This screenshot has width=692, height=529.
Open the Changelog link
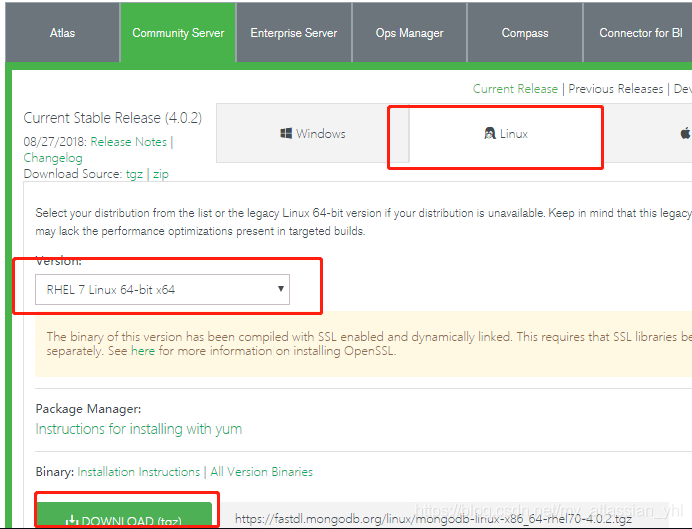click(53, 158)
